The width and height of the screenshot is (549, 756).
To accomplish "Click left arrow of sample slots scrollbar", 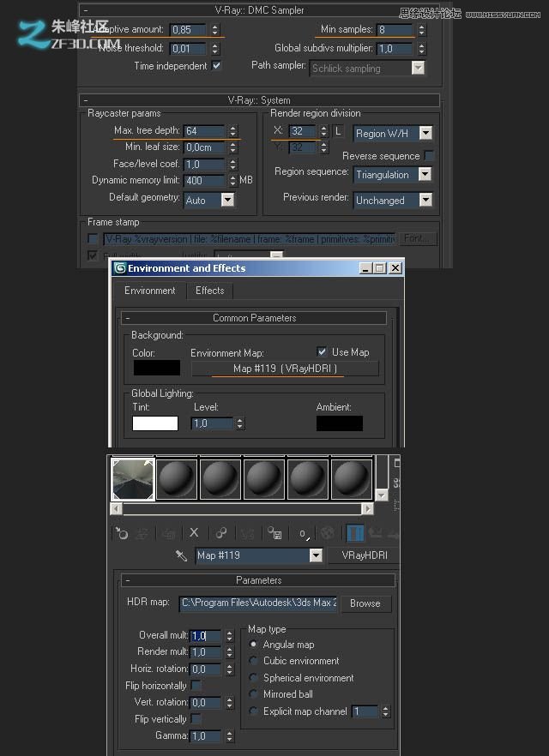I will 116,508.
